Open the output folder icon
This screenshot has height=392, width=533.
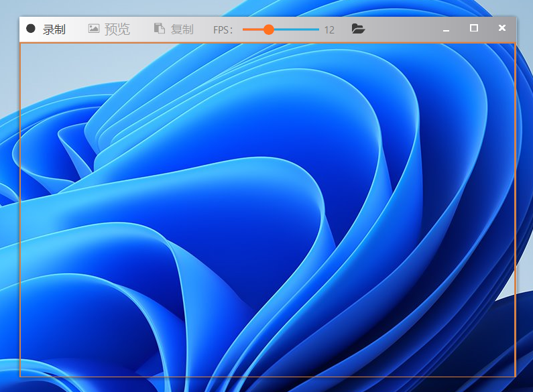(x=358, y=29)
